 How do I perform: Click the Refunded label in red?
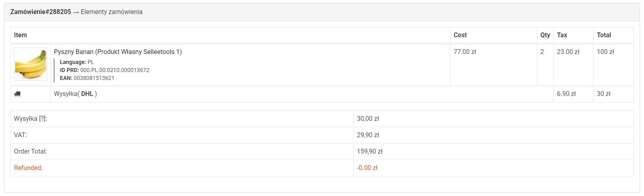click(28, 168)
